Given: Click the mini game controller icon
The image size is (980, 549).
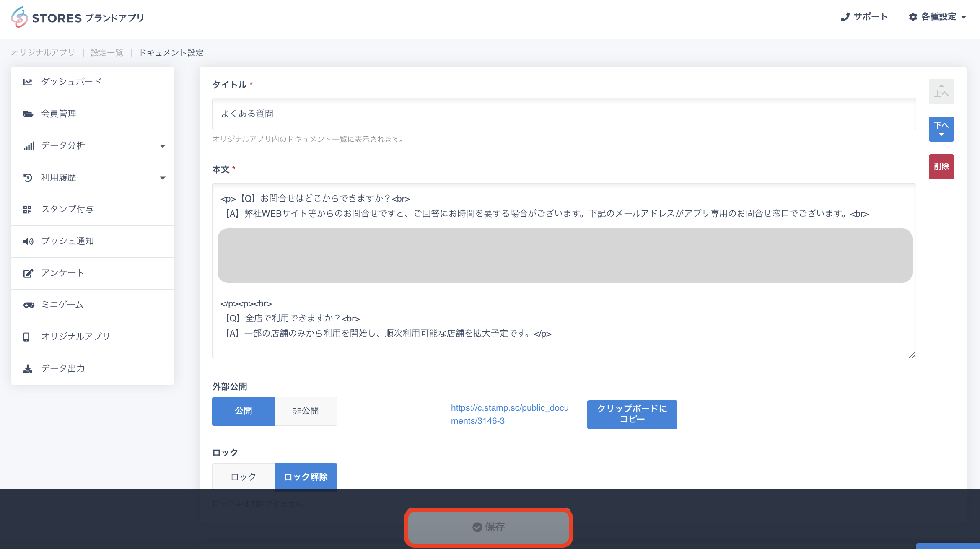Looking at the screenshot, I should (29, 305).
